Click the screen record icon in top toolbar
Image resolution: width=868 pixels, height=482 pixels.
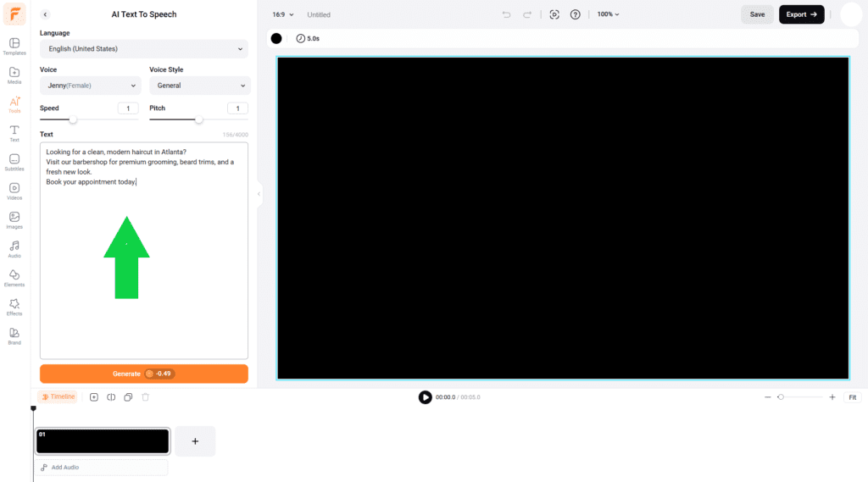[x=554, y=14]
